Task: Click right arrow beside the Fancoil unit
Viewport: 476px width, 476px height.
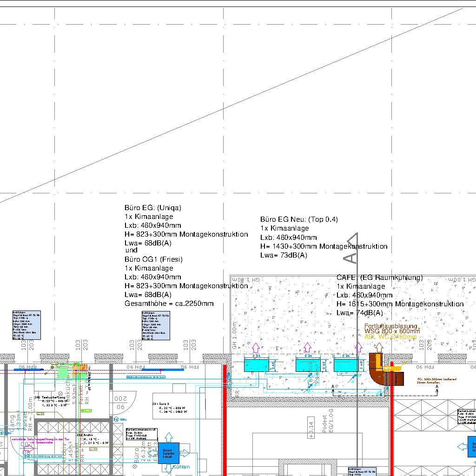Action: (x=185, y=453)
